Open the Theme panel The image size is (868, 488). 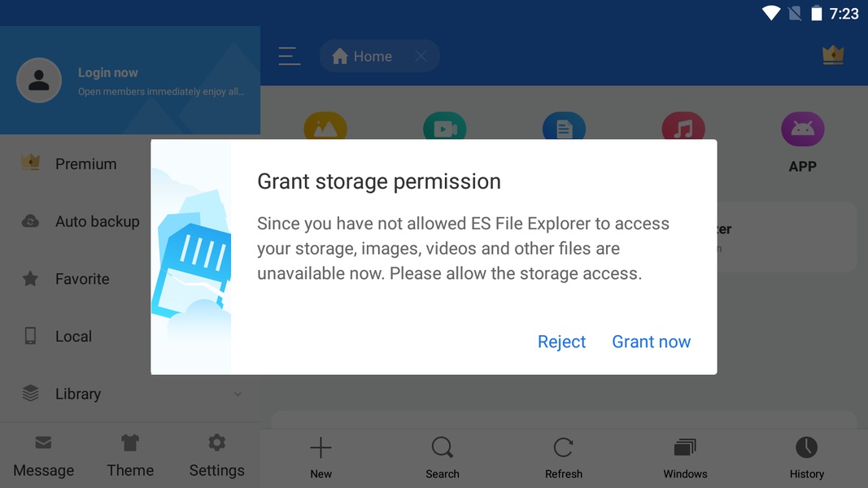pyautogui.click(x=130, y=454)
